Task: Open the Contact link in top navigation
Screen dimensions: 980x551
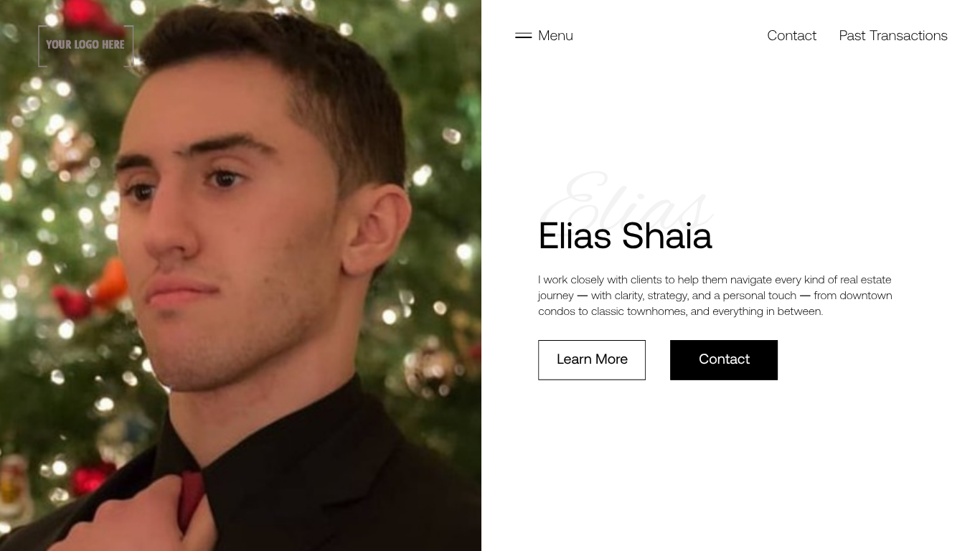Action: tap(791, 35)
